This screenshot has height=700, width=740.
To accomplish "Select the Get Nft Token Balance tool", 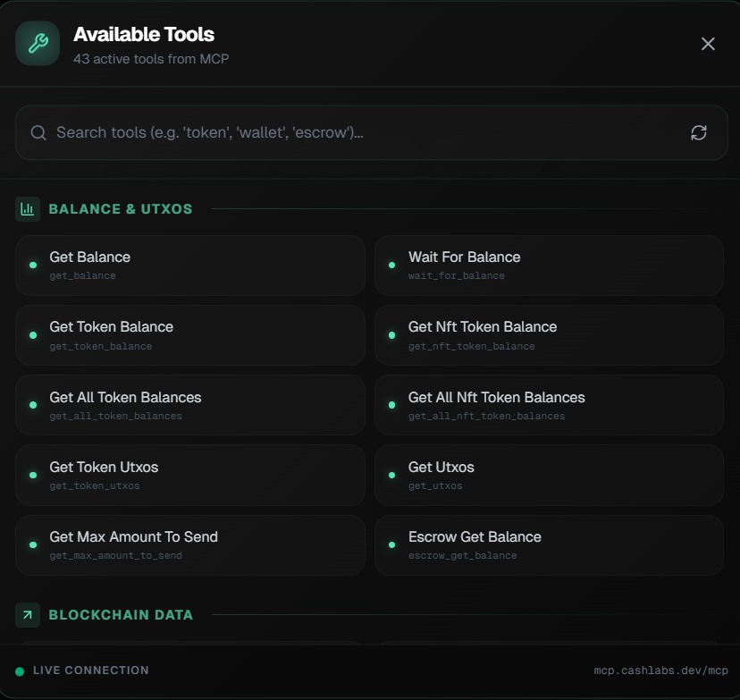I will coord(548,335).
